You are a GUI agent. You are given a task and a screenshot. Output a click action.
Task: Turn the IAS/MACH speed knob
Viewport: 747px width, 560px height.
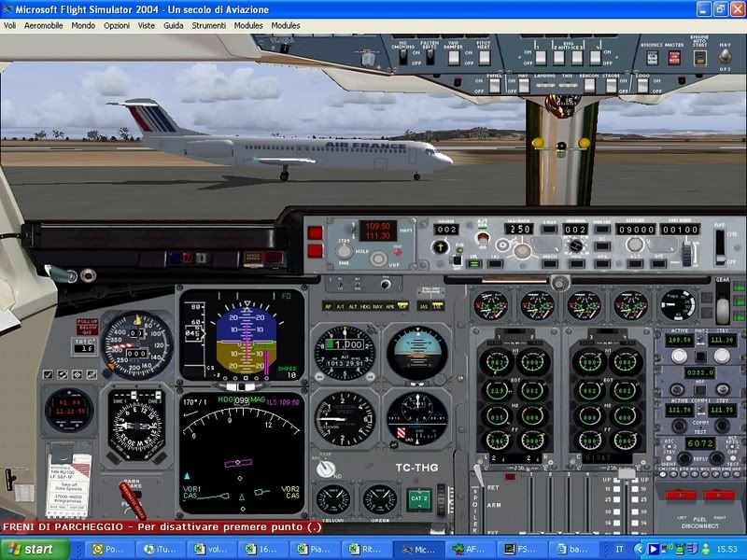[522, 251]
